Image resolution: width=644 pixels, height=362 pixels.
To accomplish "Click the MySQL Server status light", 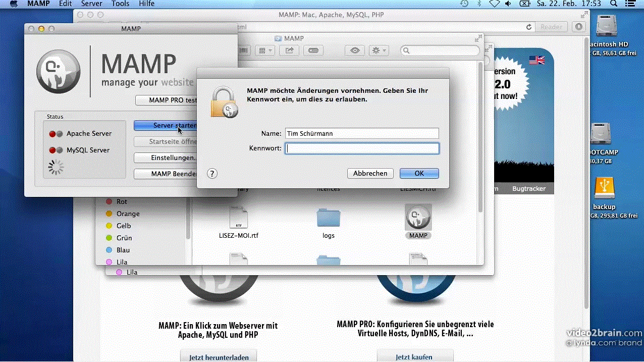I will [56, 150].
